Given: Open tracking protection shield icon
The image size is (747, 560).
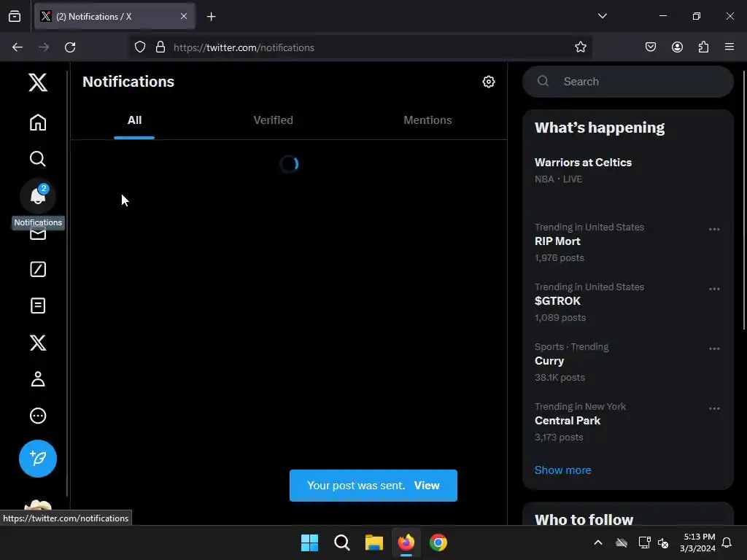Looking at the screenshot, I should [139, 47].
